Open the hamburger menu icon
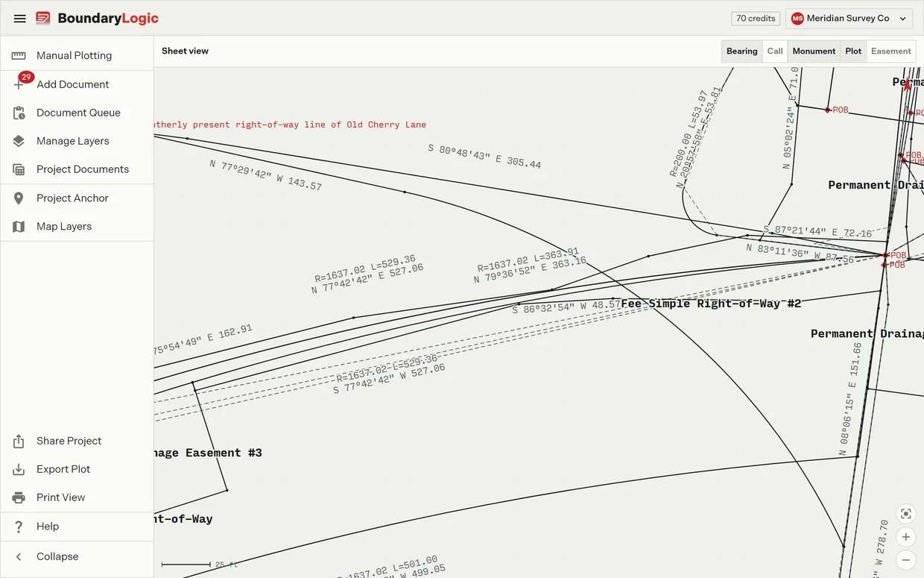This screenshot has width=924, height=578. (20, 19)
